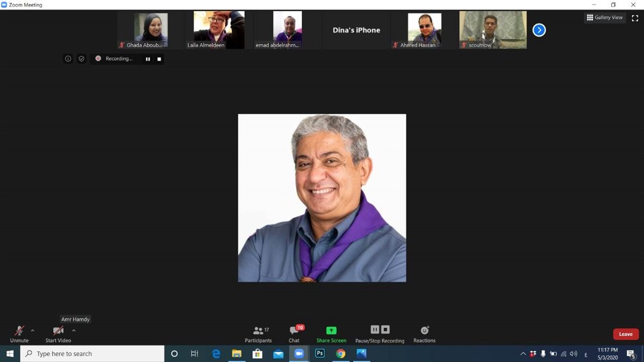This screenshot has height=362, width=644.
Task: Click the Pause/Stop Recording toolbar control
Action: 380,334
